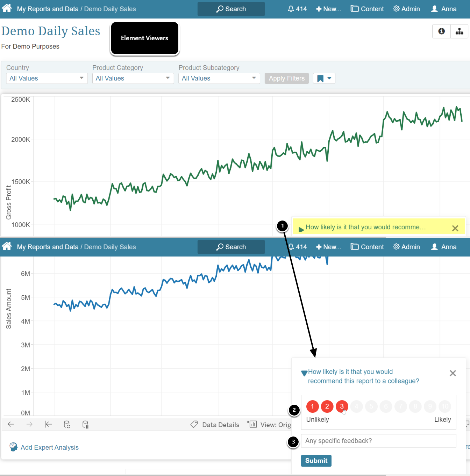Viewport: 470px width, 476px height.
Task: Open the report hierarchy sitemap icon
Action: [x=459, y=31]
